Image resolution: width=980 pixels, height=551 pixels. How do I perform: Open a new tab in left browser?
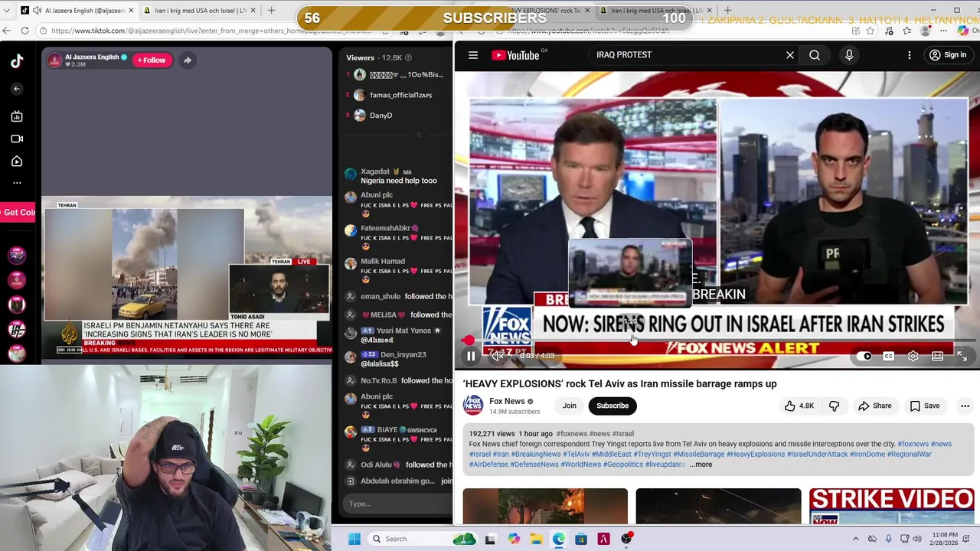pyautogui.click(x=271, y=11)
